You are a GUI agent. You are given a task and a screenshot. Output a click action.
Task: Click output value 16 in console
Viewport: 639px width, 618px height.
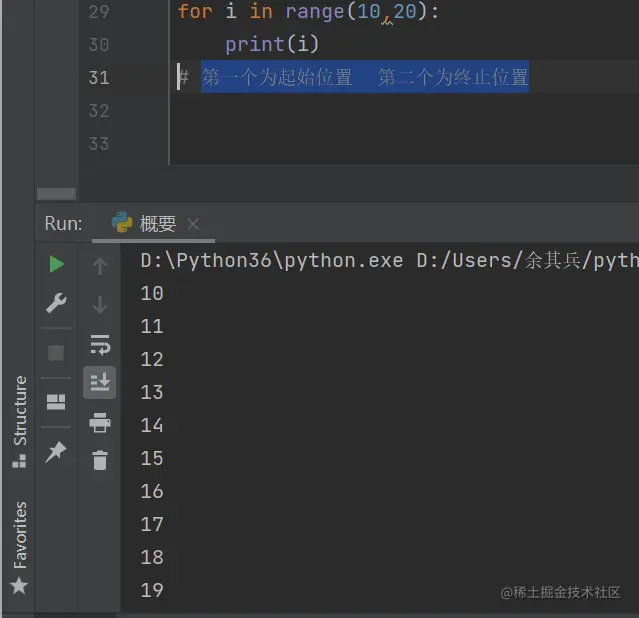(x=152, y=491)
